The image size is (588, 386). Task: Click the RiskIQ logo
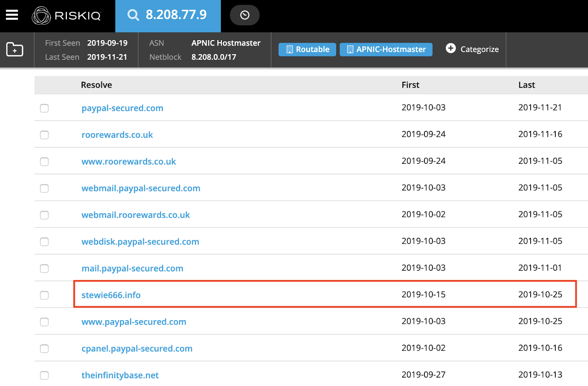point(66,15)
